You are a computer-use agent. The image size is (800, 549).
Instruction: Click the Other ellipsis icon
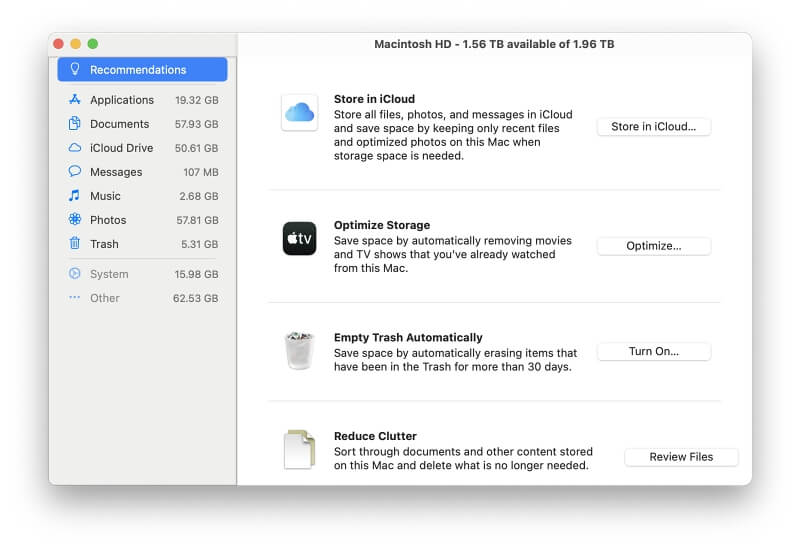click(75, 297)
